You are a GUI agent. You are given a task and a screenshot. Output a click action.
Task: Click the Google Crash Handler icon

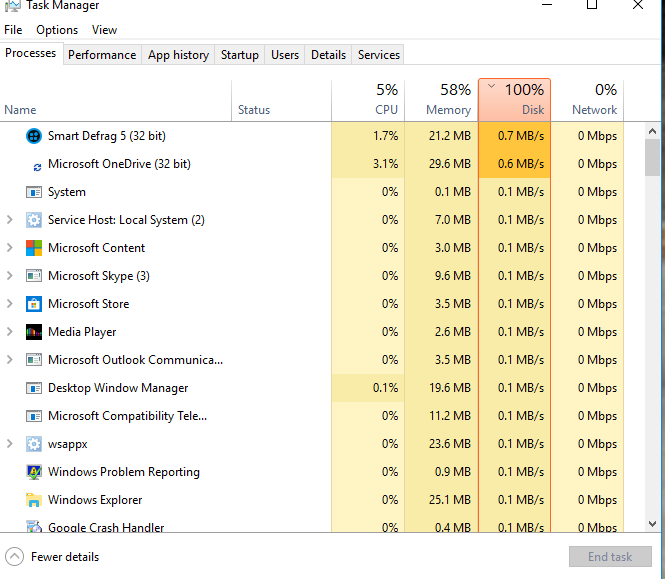(x=34, y=526)
